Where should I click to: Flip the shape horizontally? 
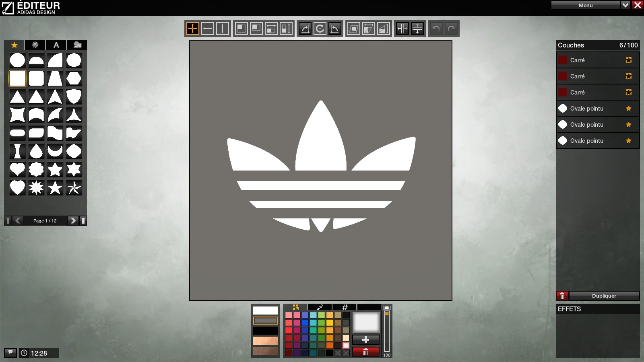402,29
